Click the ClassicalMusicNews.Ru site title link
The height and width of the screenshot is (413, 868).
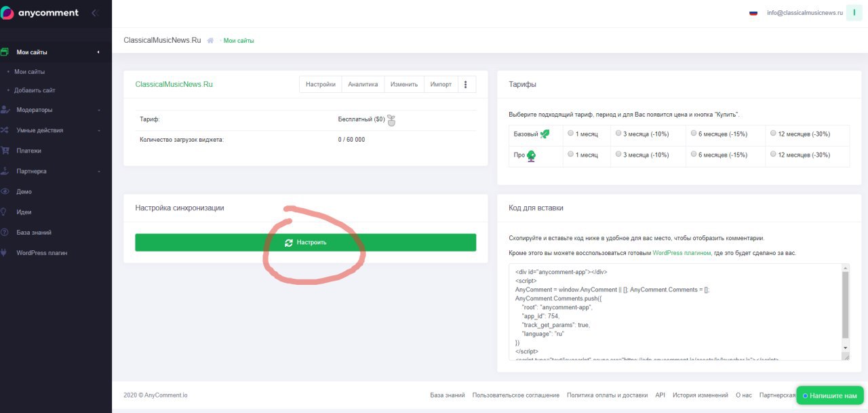[x=174, y=84]
